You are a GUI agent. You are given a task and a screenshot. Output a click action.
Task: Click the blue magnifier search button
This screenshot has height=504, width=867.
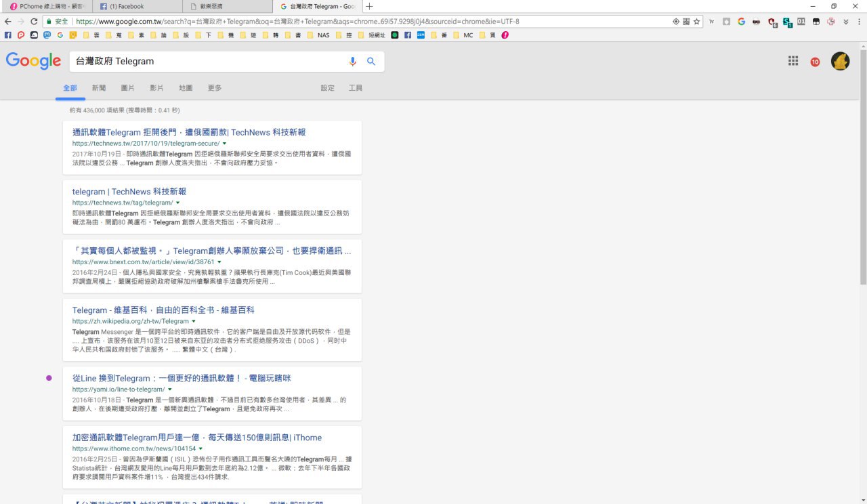[371, 62]
